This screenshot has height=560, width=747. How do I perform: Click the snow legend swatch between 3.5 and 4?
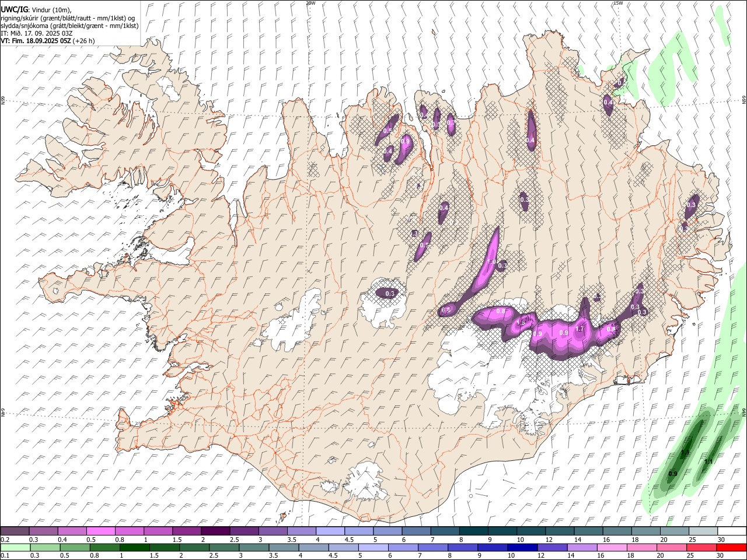point(302,531)
